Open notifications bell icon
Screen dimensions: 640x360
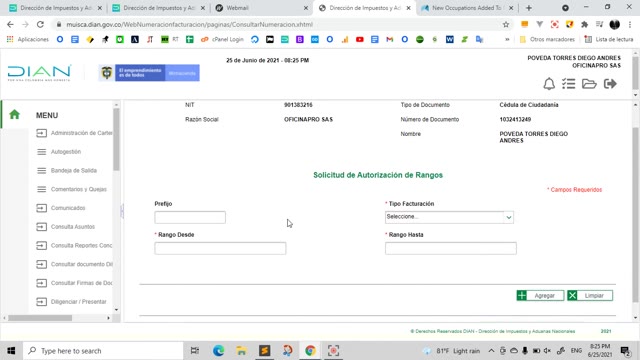point(549,84)
